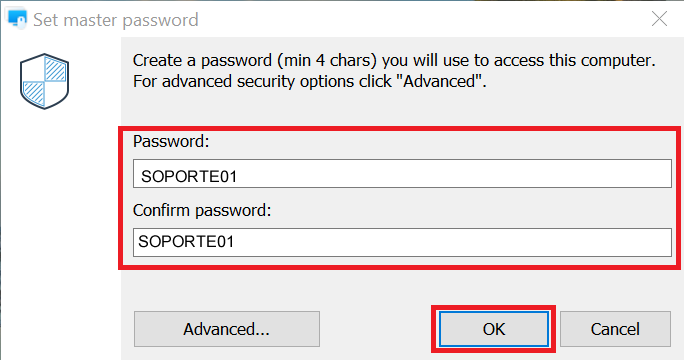Viewport: 684px width, 360px height.
Task: Confirm the master password with OK
Action: (494, 329)
